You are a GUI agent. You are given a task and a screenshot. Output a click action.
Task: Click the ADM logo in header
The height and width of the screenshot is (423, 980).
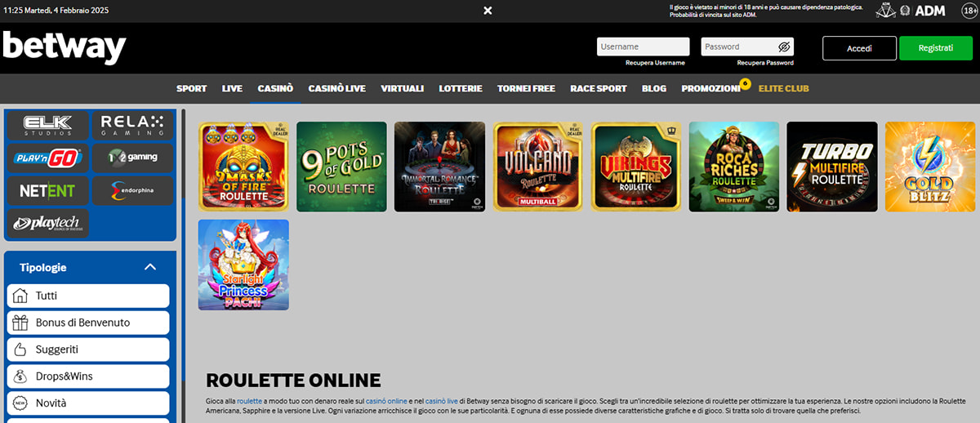(929, 11)
